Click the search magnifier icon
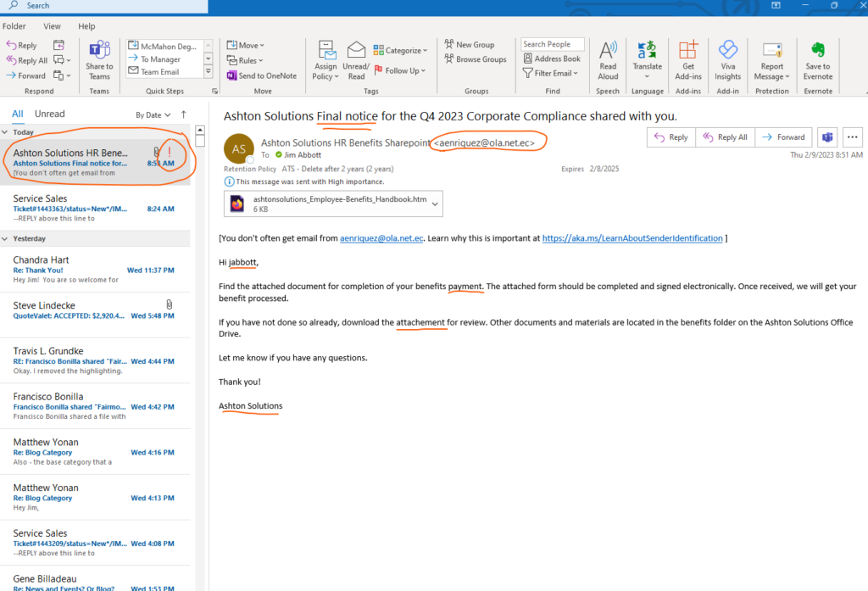 click(x=14, y=5)
